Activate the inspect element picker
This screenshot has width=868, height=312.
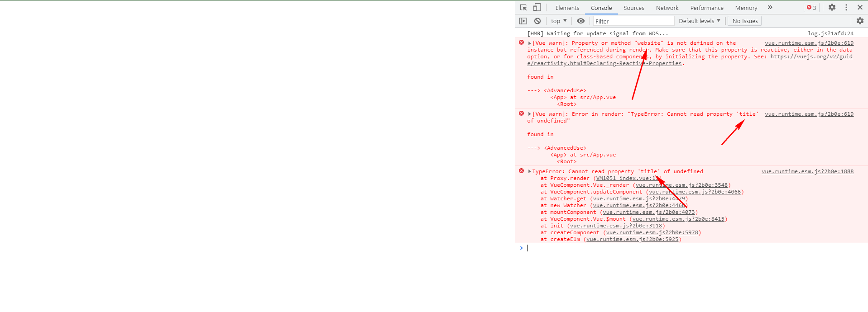524,7
